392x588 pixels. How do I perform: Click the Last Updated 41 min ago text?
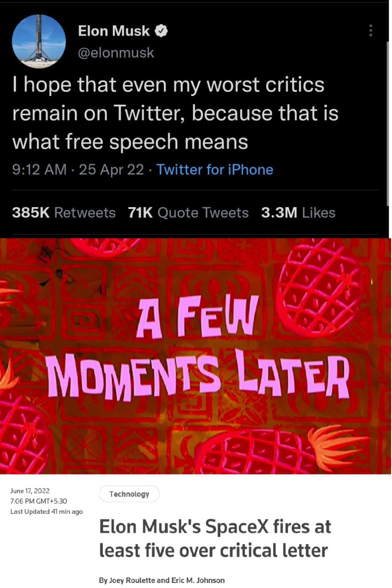[46, 511]
